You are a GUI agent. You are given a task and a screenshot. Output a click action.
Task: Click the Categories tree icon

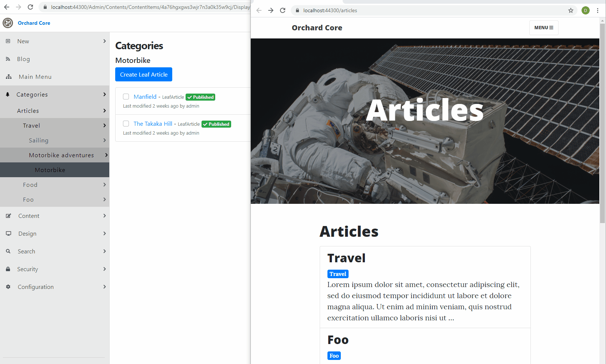[x=8, y=94]
